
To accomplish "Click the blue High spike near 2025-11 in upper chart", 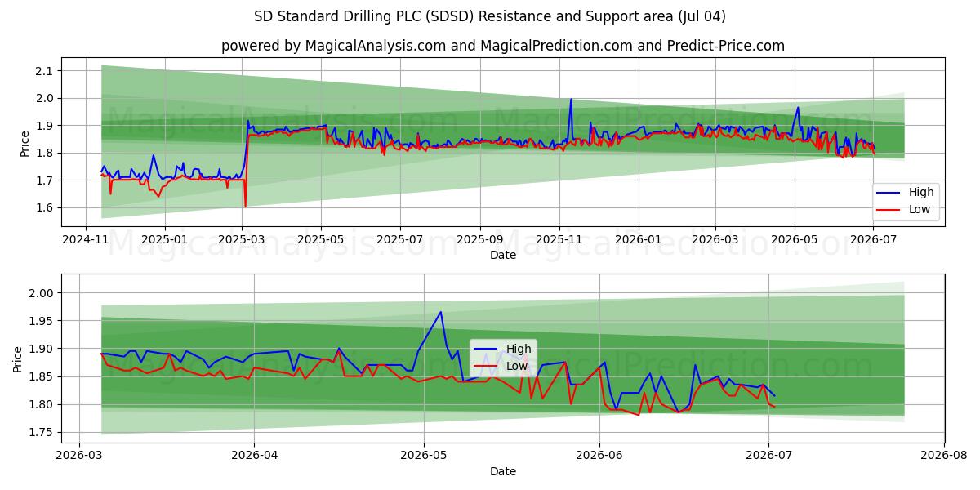I will (x=571, y=100).
